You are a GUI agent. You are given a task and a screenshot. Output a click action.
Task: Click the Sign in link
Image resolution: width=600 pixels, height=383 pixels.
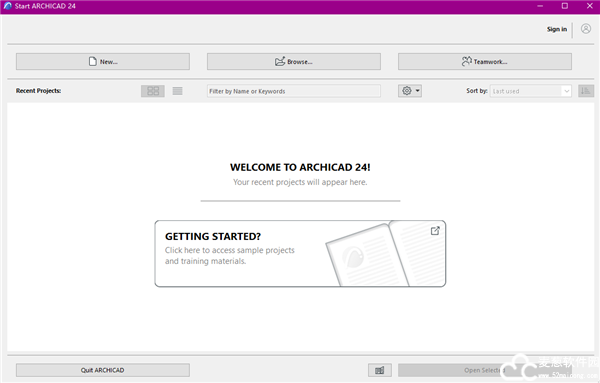[x=556, y=29]
